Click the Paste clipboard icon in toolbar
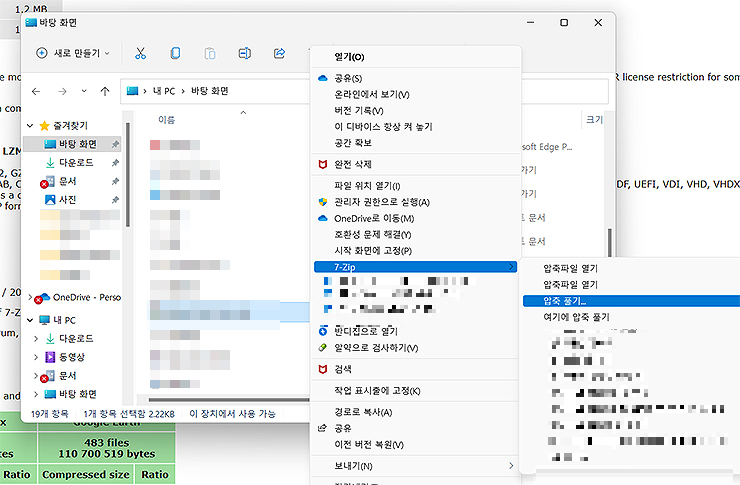Image resolution: width=740 pixels, height=485 pixels. (210, 53)
